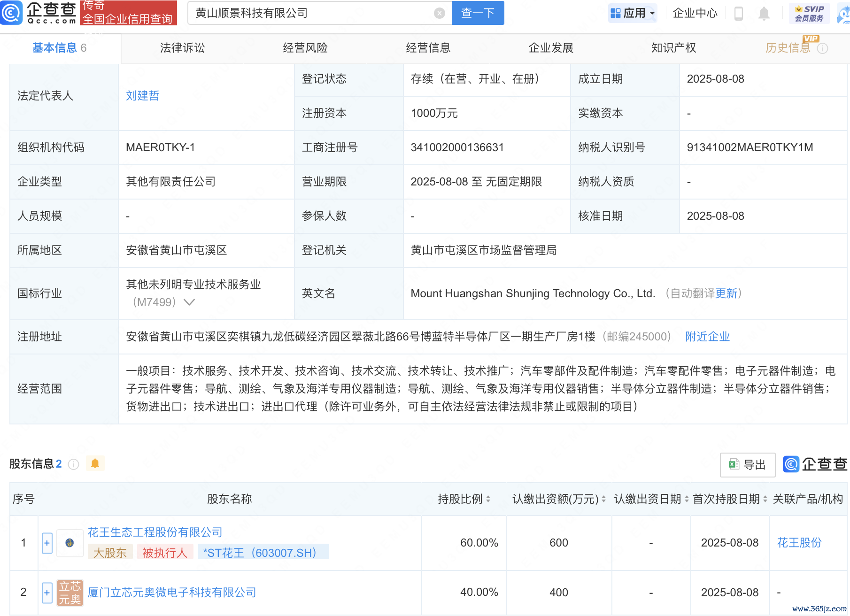Open the 应用 dropdown menu
850x616 pixels.
pos(632,13)
